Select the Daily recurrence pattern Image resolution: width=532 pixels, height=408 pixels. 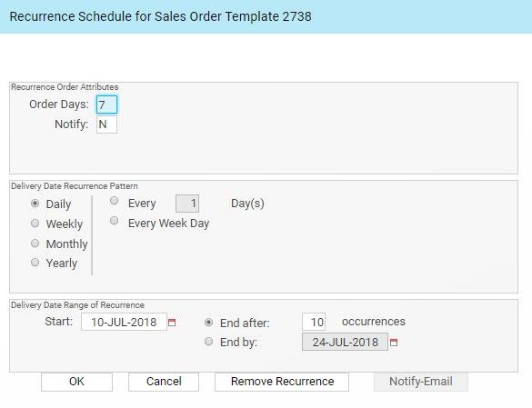pos(35,204)
